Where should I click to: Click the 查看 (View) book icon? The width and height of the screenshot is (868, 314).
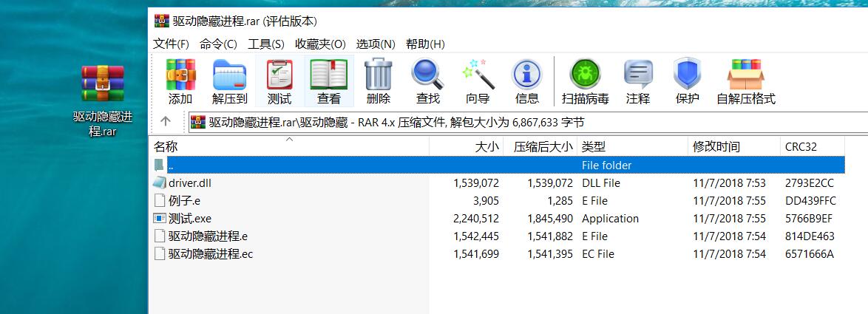pos(329,75)
